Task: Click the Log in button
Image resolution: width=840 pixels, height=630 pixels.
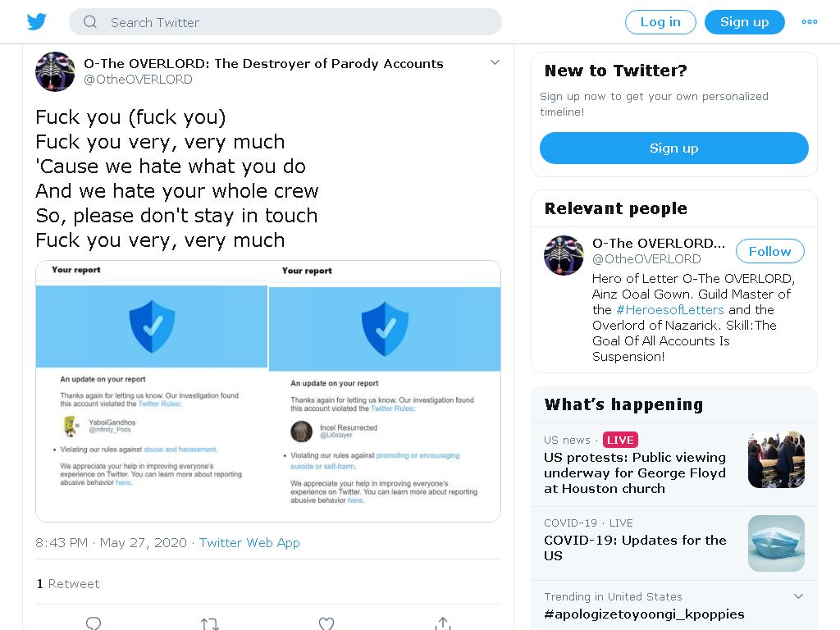Action: click(660, 22)
